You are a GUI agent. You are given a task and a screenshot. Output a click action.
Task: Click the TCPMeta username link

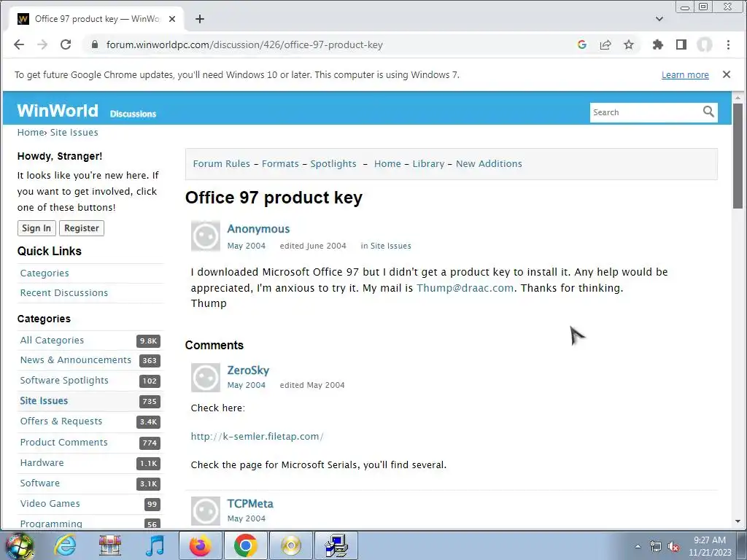point(250,504)
